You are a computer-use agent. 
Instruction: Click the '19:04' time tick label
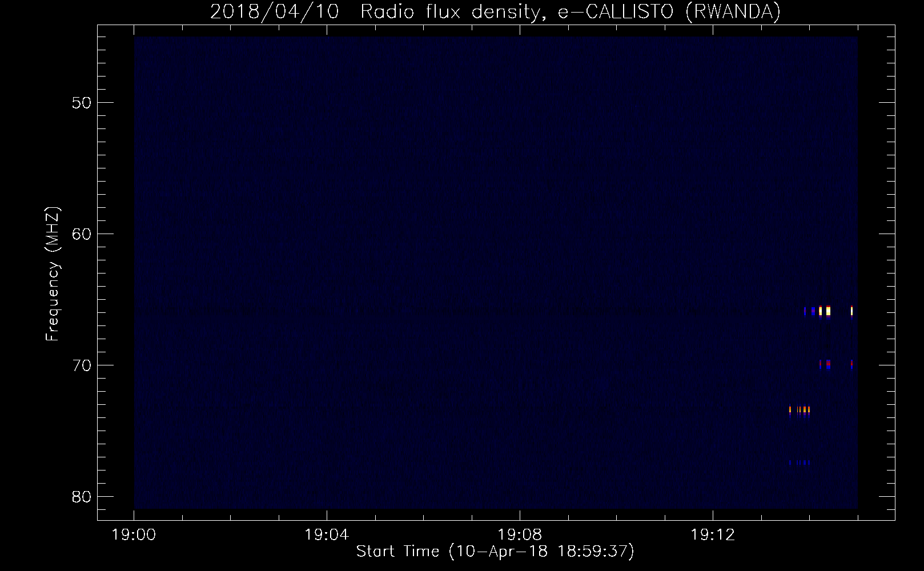(327, 535)
